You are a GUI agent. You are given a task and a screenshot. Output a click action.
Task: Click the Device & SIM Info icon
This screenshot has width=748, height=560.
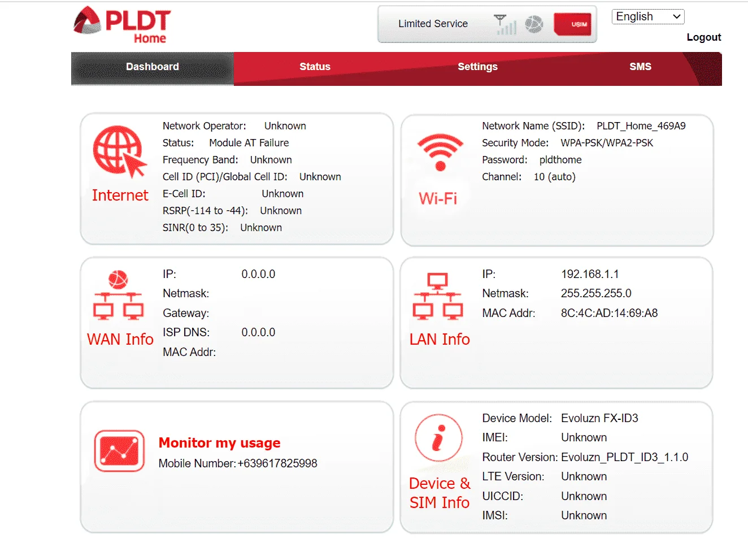click(438, 438)
